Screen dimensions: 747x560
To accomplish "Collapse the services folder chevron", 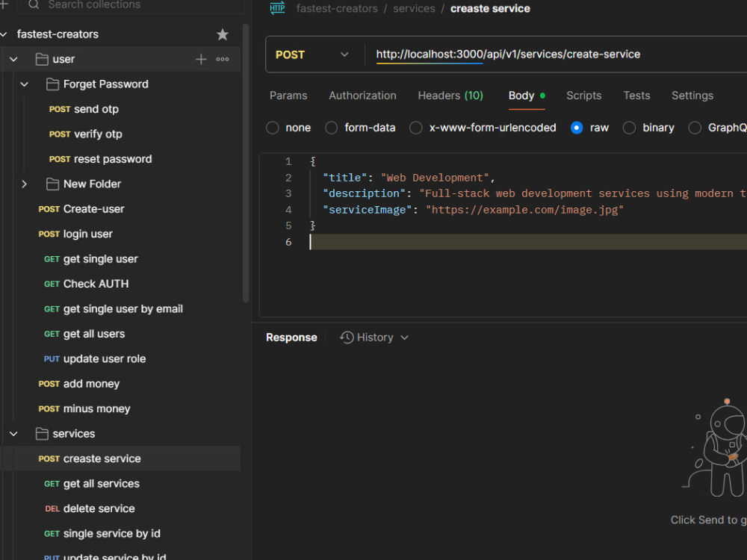I will pos(13,434).
